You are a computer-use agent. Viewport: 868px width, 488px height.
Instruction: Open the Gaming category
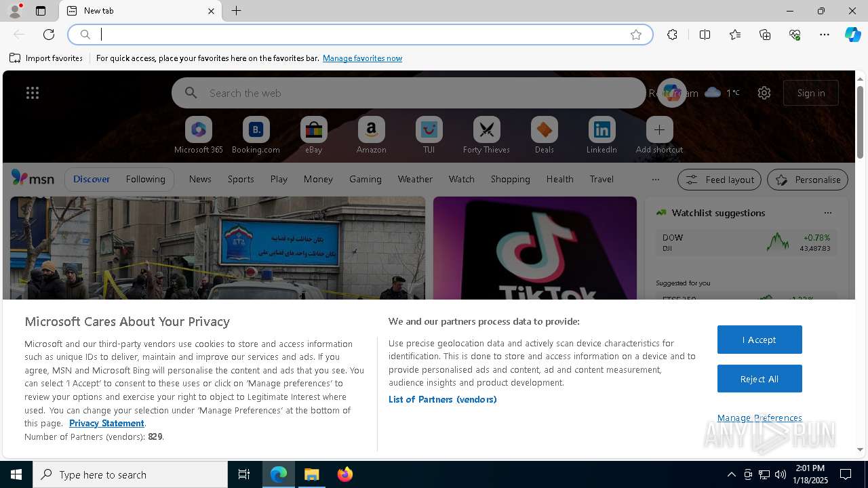(x=366, y=179)
